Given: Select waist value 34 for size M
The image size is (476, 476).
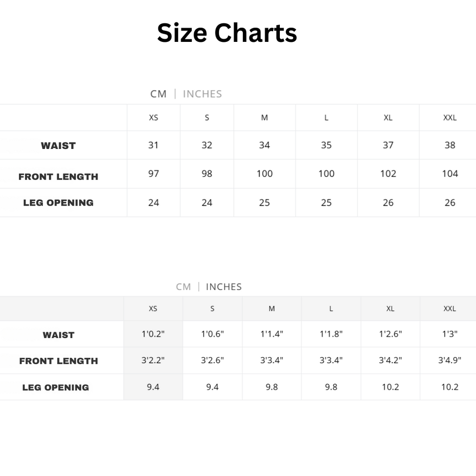Looking at the screenshot, I should point(265,145).
